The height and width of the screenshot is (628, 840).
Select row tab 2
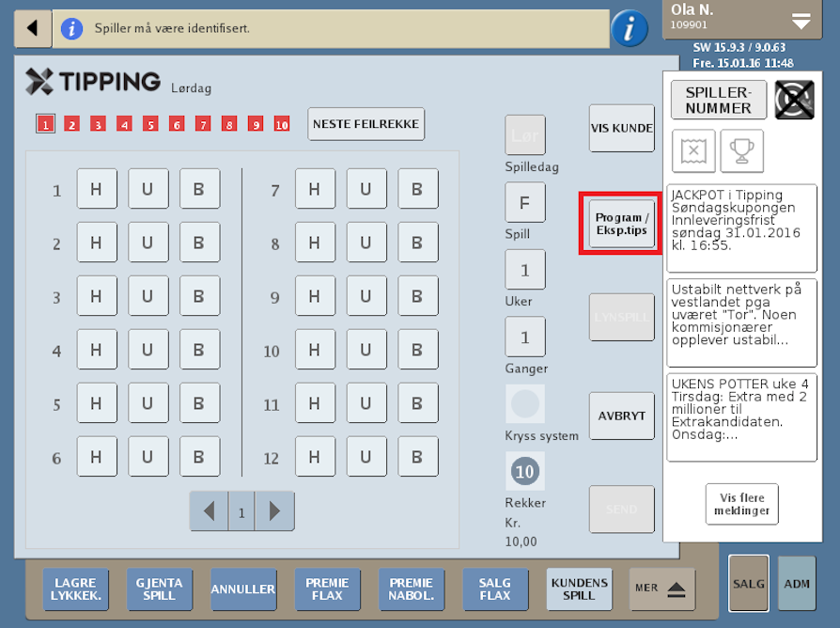click(71, 124)
